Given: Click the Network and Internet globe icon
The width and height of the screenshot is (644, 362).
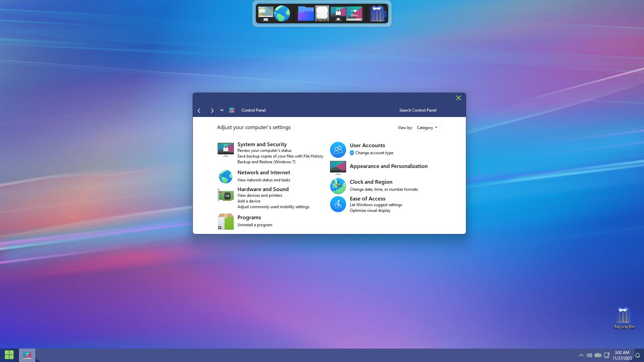Looking at the screenshot, I should (225, 176).
